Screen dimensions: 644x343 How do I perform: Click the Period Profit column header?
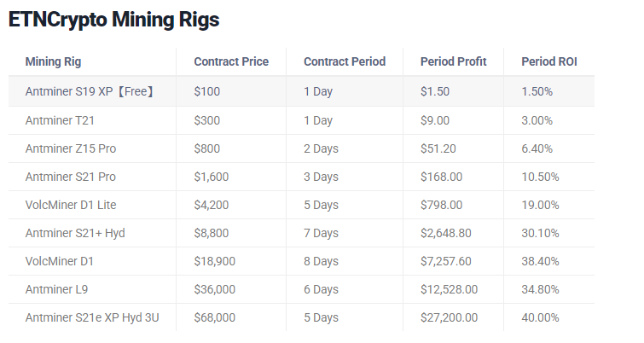coord(454,61)
